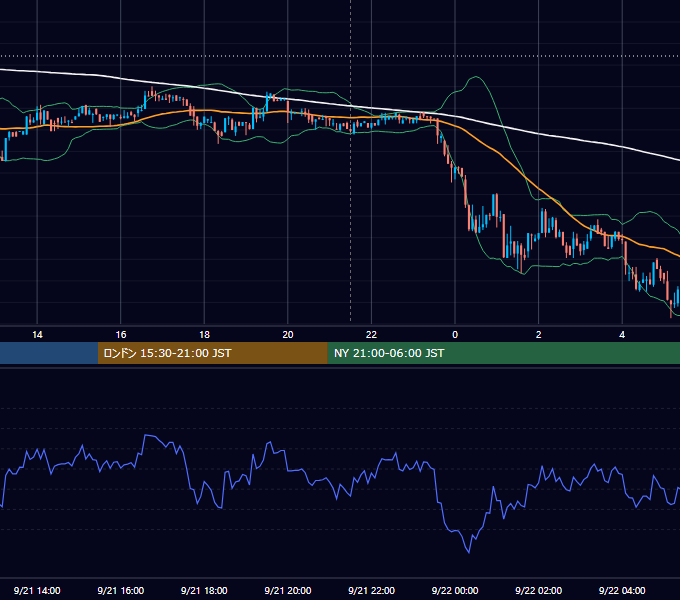Screen dimensions: 680x600
Task: Click the hour 16 axis label
Action: 121,335
